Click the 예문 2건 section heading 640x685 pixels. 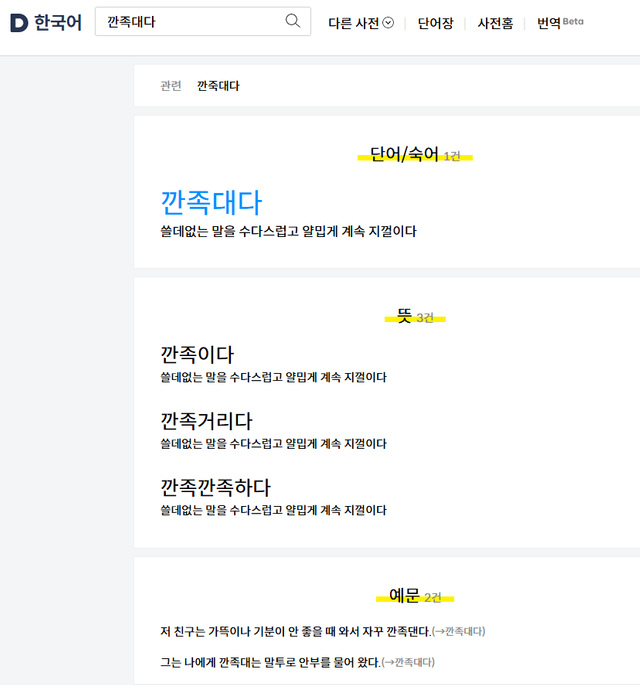(x=415, y=596)
